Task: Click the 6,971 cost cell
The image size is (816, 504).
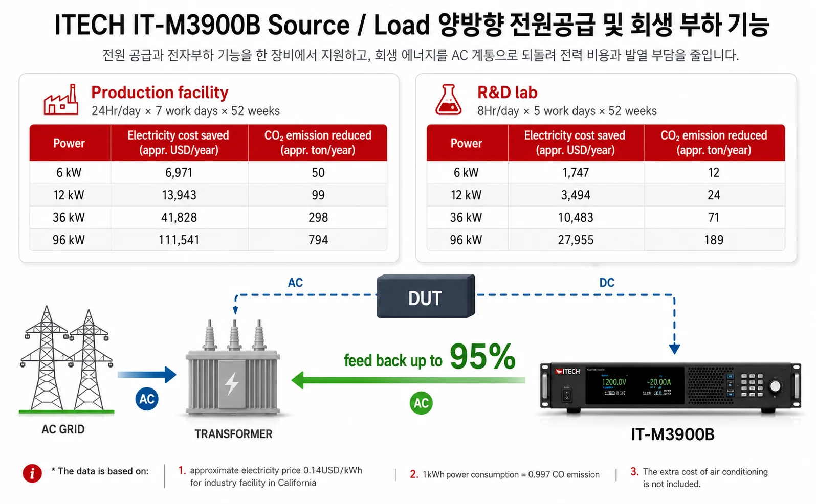Action: click(x=179, y=173)
